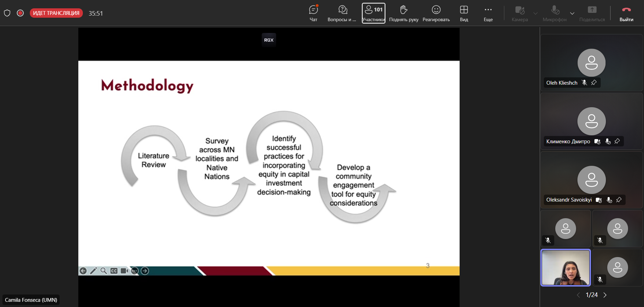Raise your hand with Поднять руку
644x307 pixels.
pyautogui.click(x=403, y=13)
